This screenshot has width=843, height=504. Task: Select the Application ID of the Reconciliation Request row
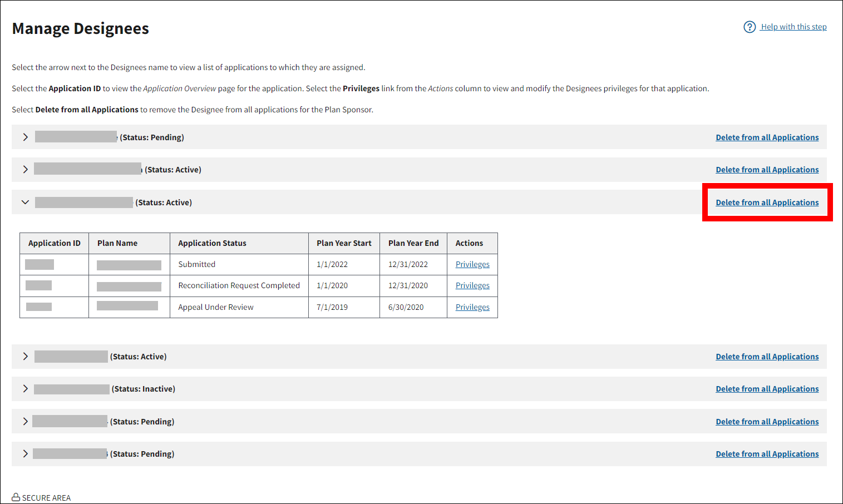[x=39, y=285]
